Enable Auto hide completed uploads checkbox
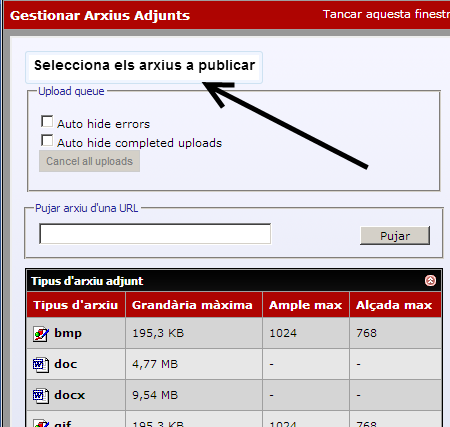The height and width of the screenshot is (427, 450). [47, 140]
